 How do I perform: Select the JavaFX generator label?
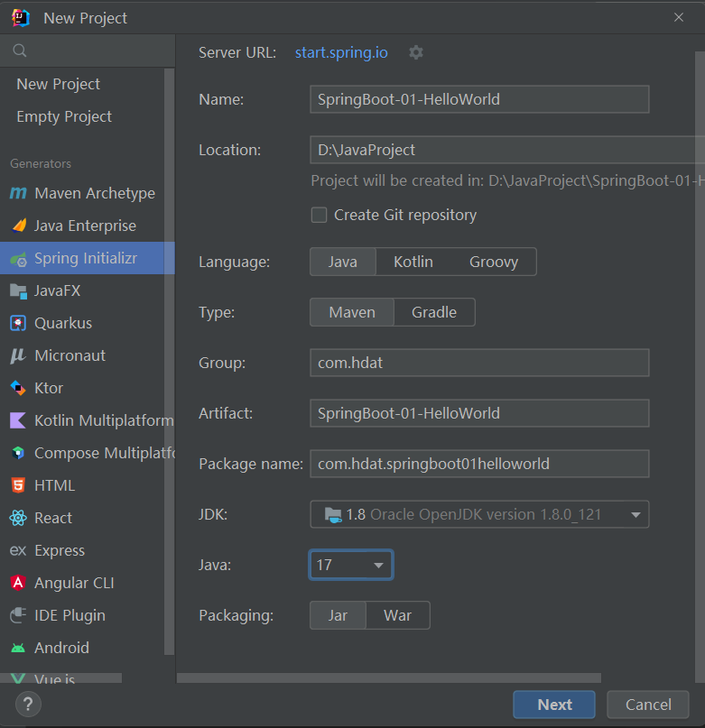(x=57, y=290)
